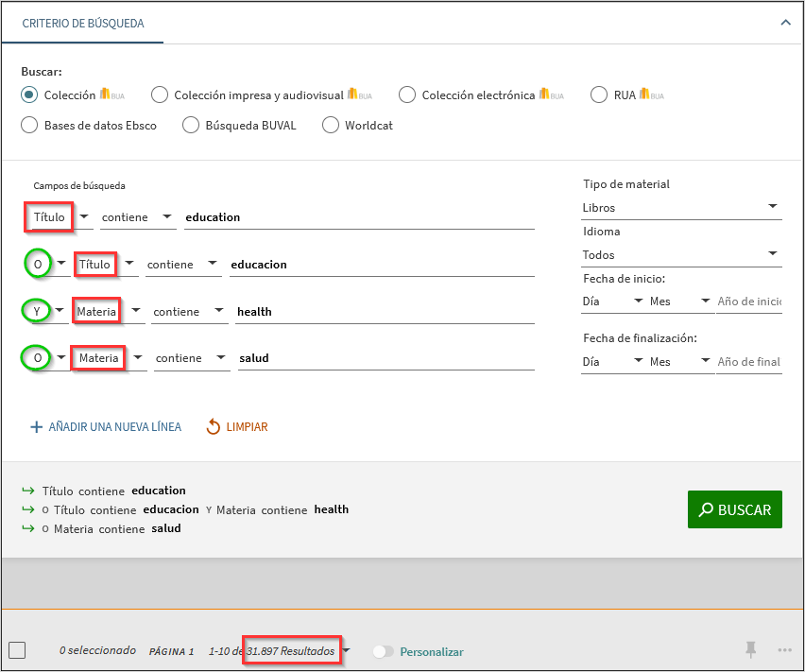Open the results-per-page arrow after Resultados
The image size is (805, 672).
348,651
